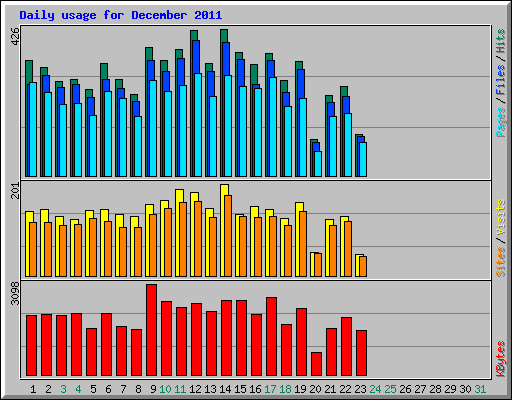Click the 'Visits' legend label

pyautogui.click(x=501, y=217)
